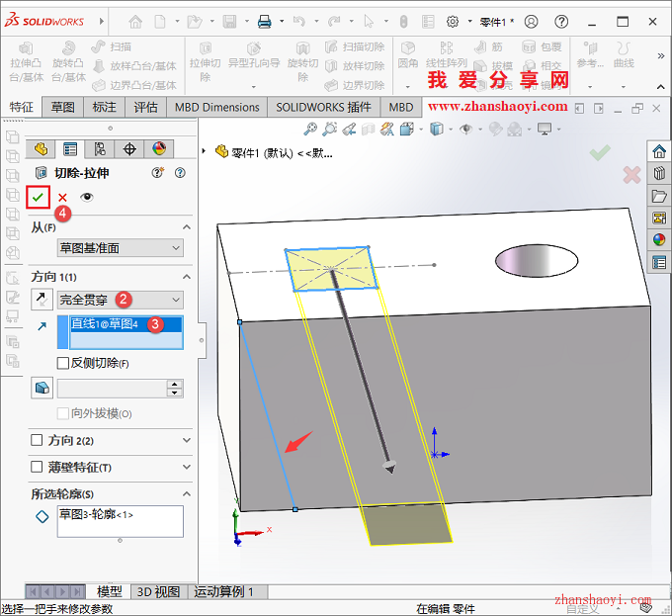Click the Save disk icon
Image resolution: width=672 pixels, height=616 pixels.
tap(229, 21)
